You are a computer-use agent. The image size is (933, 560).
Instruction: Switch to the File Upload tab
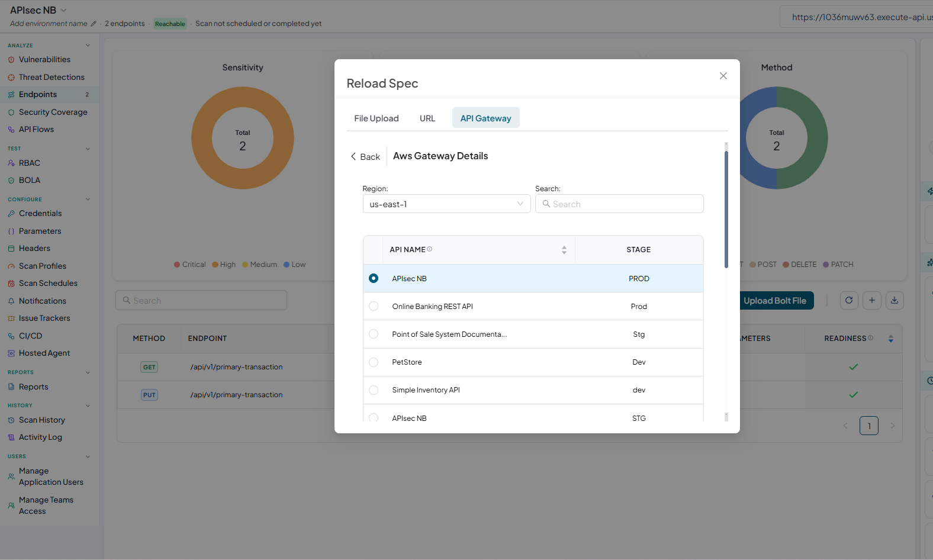click(x=377, y=118)
